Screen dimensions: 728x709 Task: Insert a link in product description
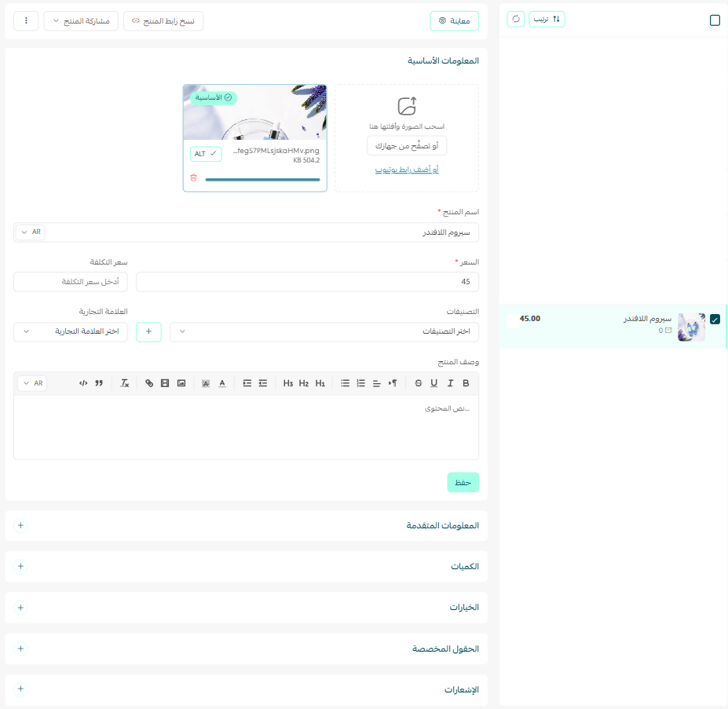tap(149, 383)
